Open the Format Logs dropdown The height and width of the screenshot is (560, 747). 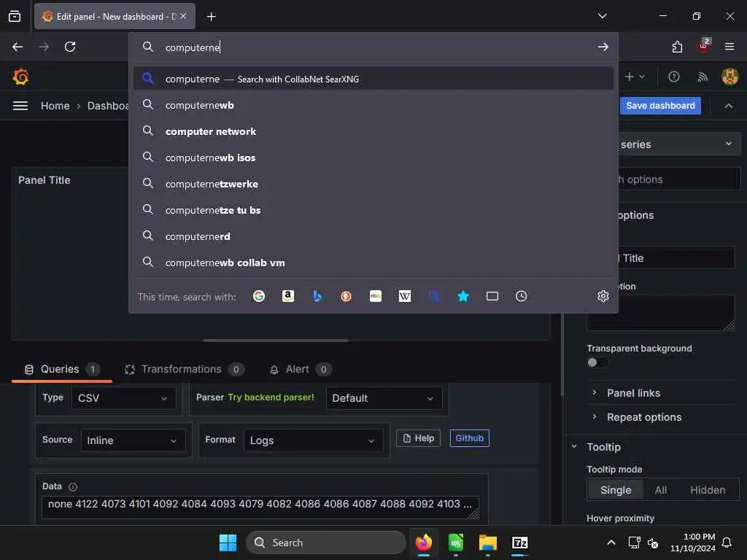pos(313,440)
